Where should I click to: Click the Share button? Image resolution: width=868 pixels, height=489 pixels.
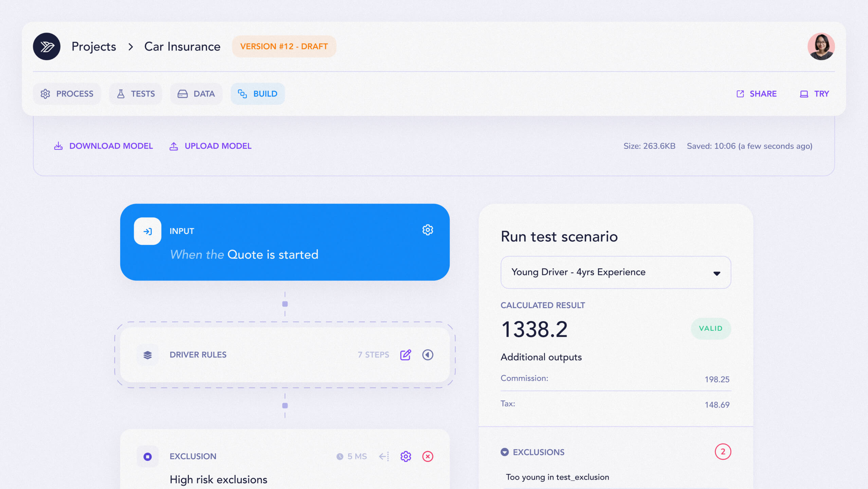pyautogui.click(x=756, y=94)
